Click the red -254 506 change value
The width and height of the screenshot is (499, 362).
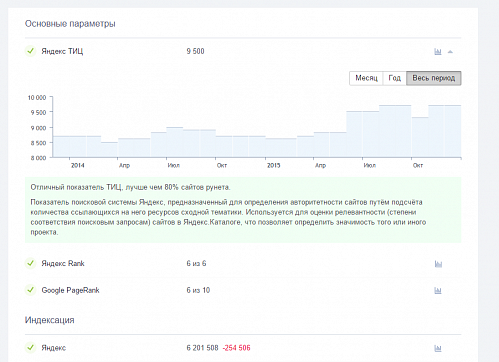click(237, 348)
